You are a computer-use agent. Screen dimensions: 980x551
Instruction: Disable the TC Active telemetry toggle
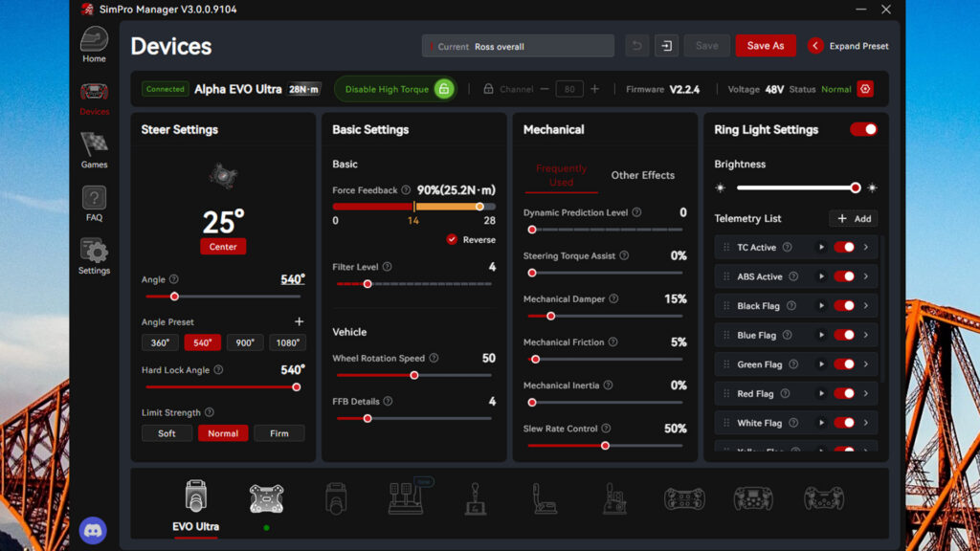point(844,247)
